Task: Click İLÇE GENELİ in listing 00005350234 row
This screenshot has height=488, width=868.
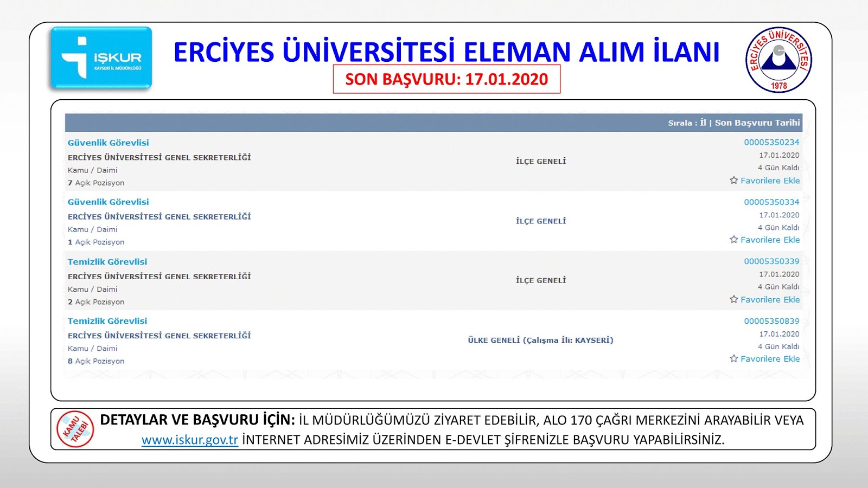Action: pyautogui.click(x=541, y=161)
